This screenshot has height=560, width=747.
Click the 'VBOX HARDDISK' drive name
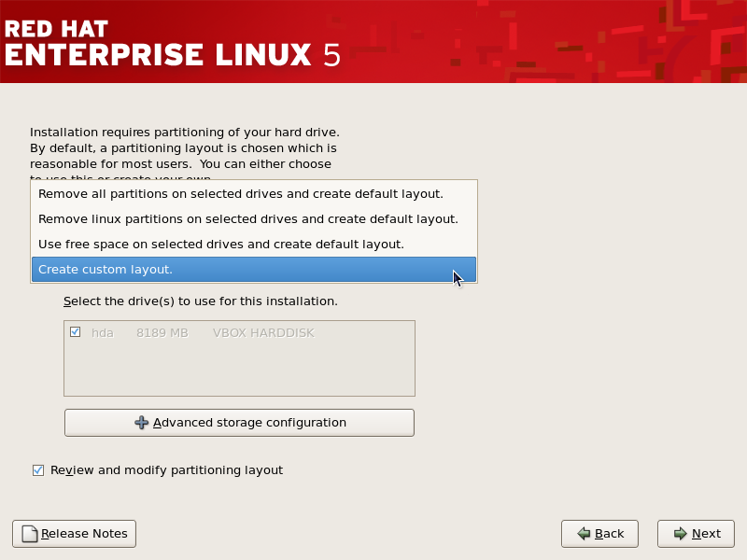tap(263, 333)
